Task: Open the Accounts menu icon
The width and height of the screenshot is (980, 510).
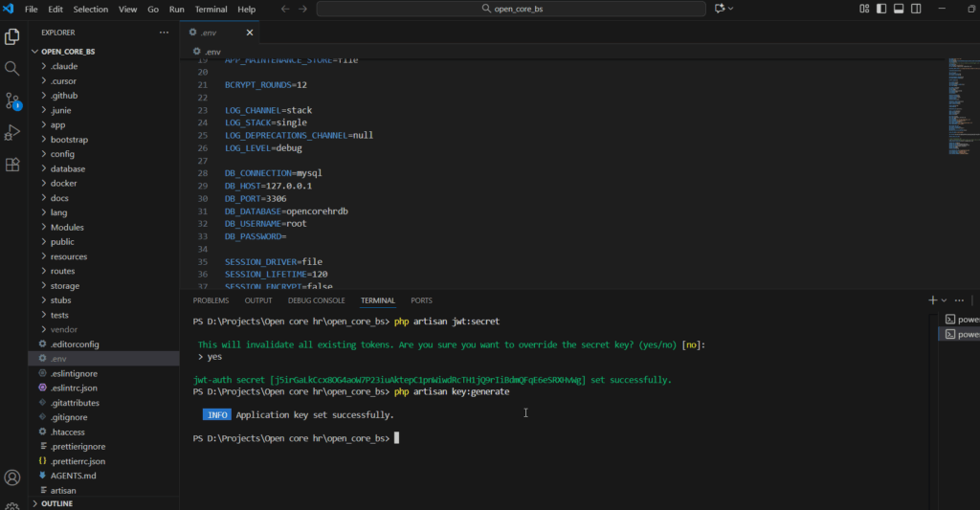Action: point(12,477)
